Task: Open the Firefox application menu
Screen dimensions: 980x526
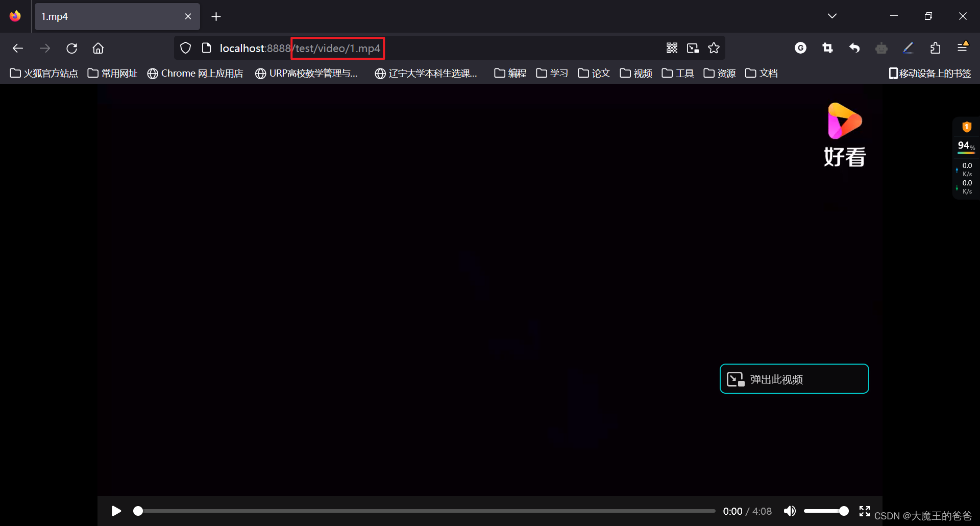Action: (963, 47)
